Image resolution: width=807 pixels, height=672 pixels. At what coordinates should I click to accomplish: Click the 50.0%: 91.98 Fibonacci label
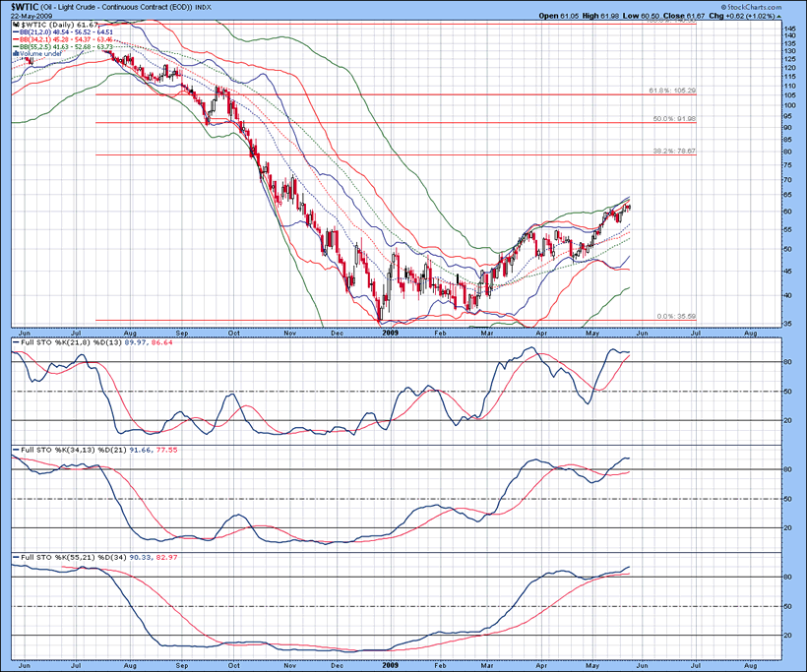(x=674, y=119)
